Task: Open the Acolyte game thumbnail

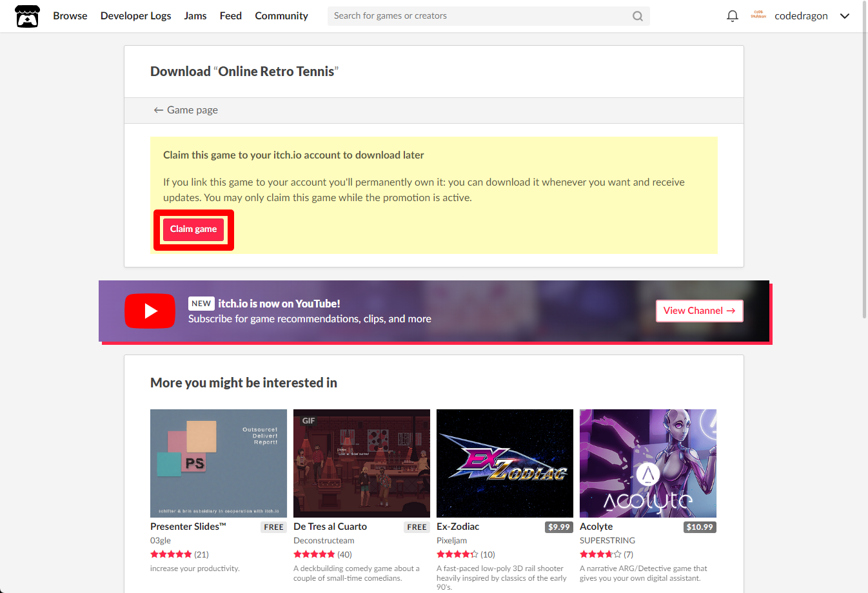Action: (648, 463)
